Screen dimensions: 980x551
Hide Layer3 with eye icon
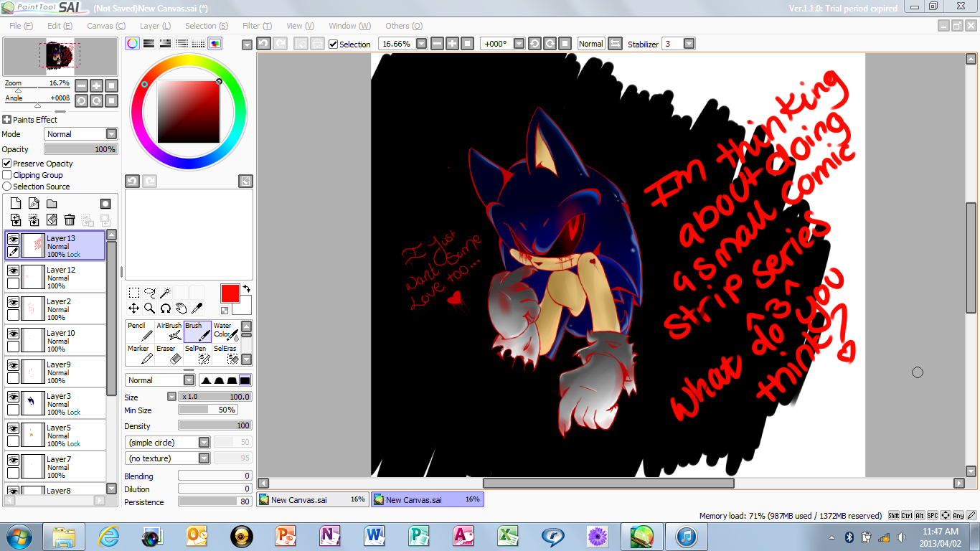tap(13, 397)
